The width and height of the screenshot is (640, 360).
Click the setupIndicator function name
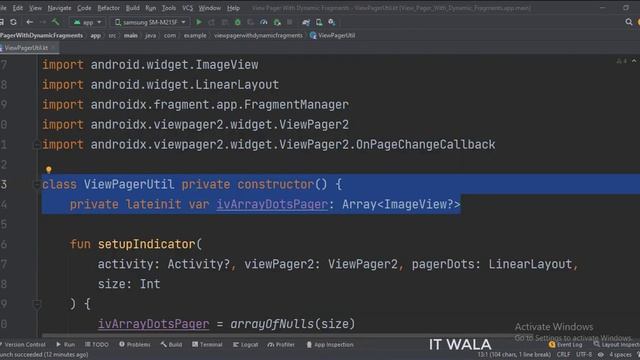click(147, 244)
